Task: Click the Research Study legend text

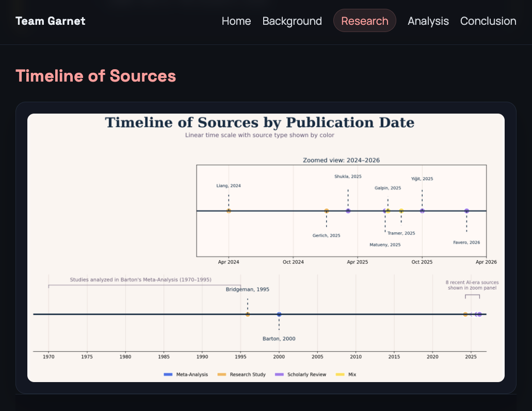Action: click(x=248, y=375)
